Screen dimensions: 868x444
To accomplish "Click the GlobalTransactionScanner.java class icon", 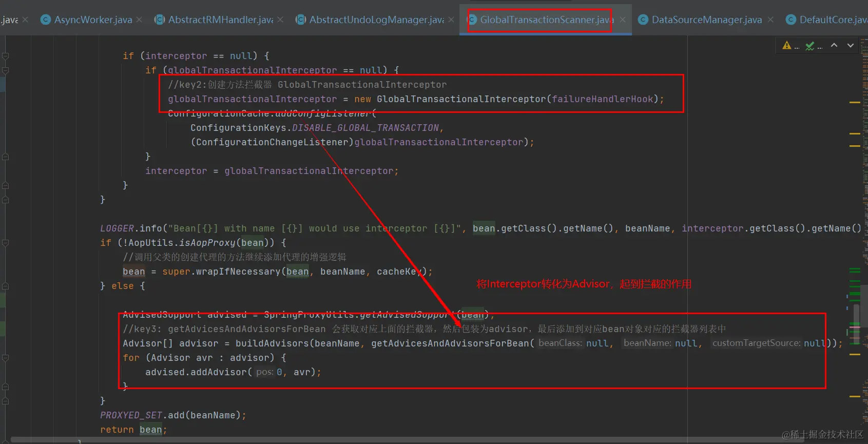I will 472,20.
